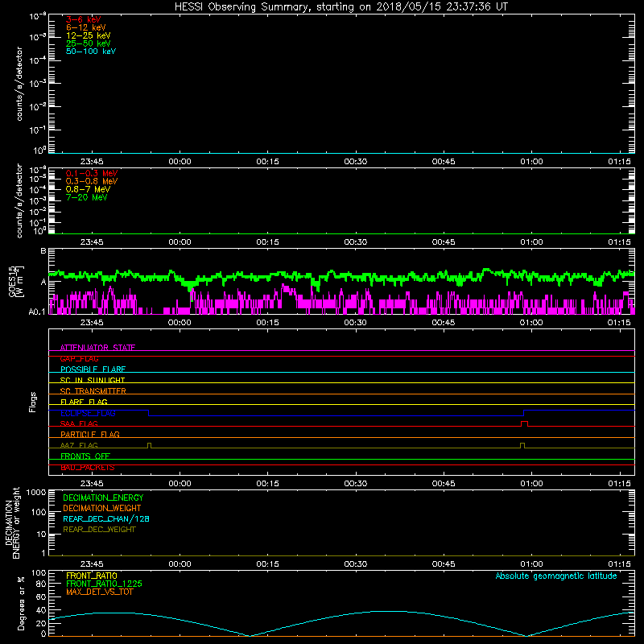This screenshot has height=644, width=644.
Task: Click the 0.3-0.8 MeV legend entry
Action: coord(92,181)
